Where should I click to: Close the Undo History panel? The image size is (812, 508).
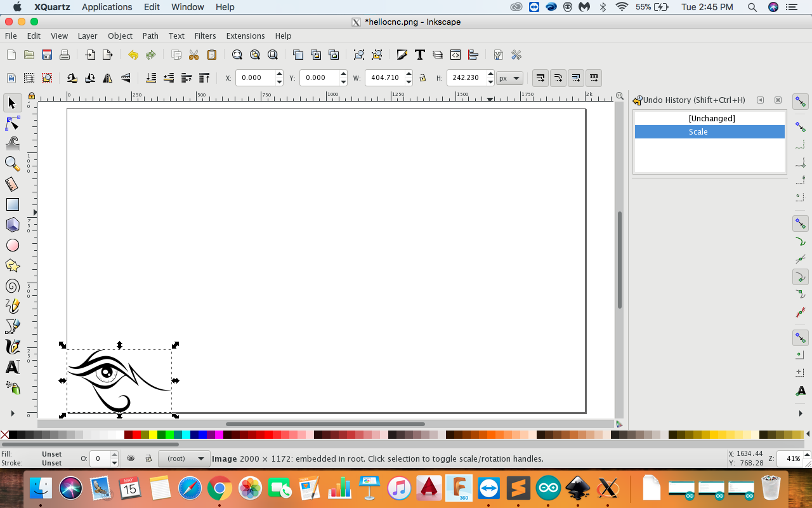(778, 100)
